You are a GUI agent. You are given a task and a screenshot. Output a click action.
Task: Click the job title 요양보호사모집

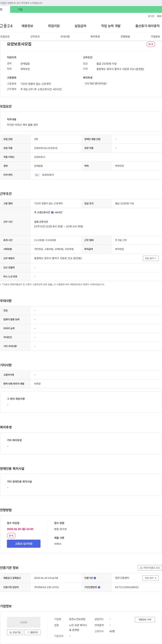coord(19,44)
